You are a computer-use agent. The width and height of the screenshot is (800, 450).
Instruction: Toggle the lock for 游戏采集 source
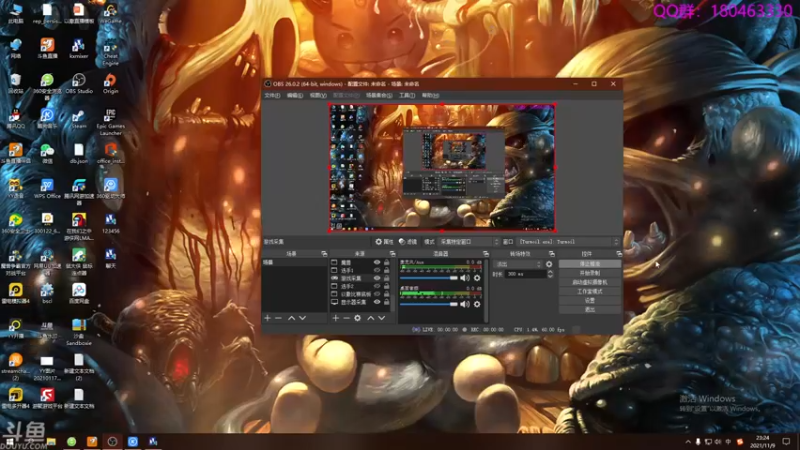[386, 278]
